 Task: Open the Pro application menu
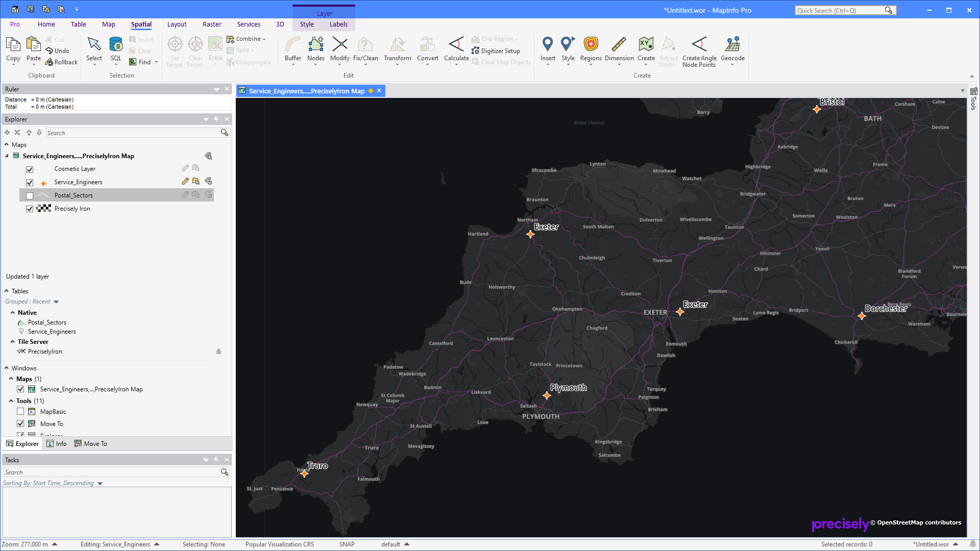pos(15,24)
